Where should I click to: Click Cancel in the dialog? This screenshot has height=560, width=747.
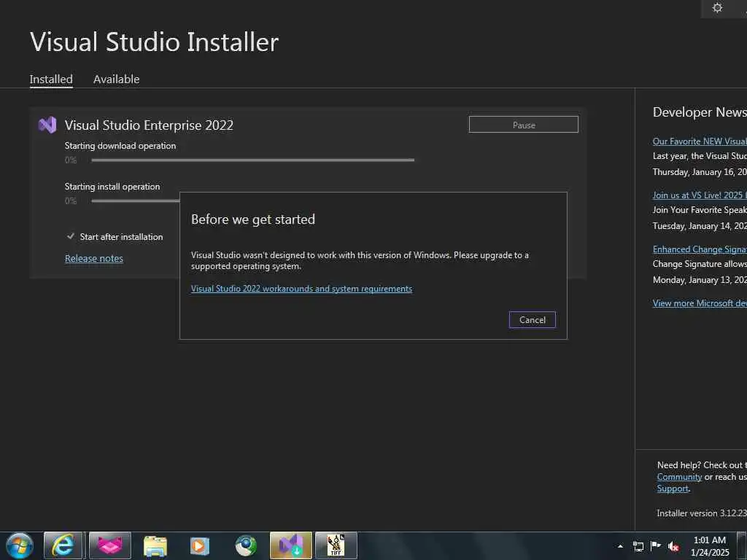(x=532, y=320)
